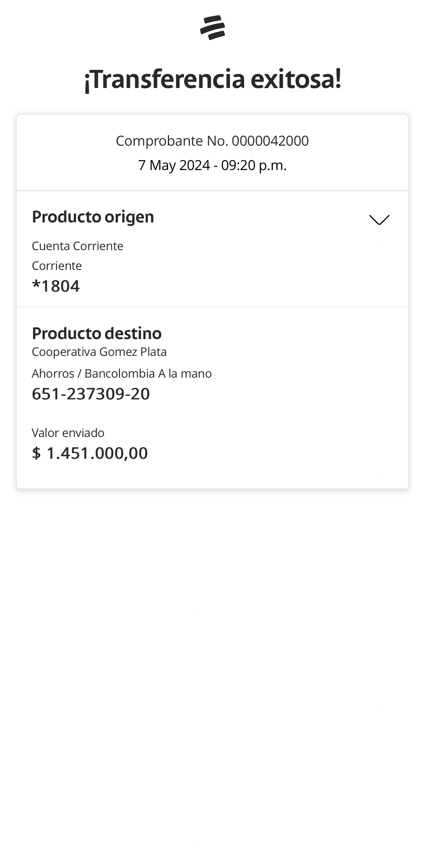This screenshot has height=868, width=425.
Task: Click the receipt number digits 0000042000
Action: (x=270, y=141)
